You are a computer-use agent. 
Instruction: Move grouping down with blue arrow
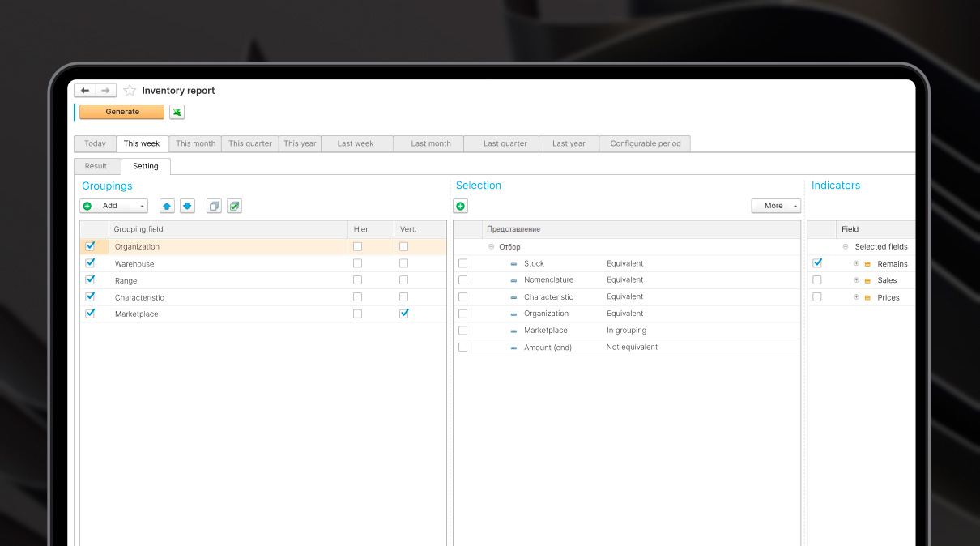point(187,206)
